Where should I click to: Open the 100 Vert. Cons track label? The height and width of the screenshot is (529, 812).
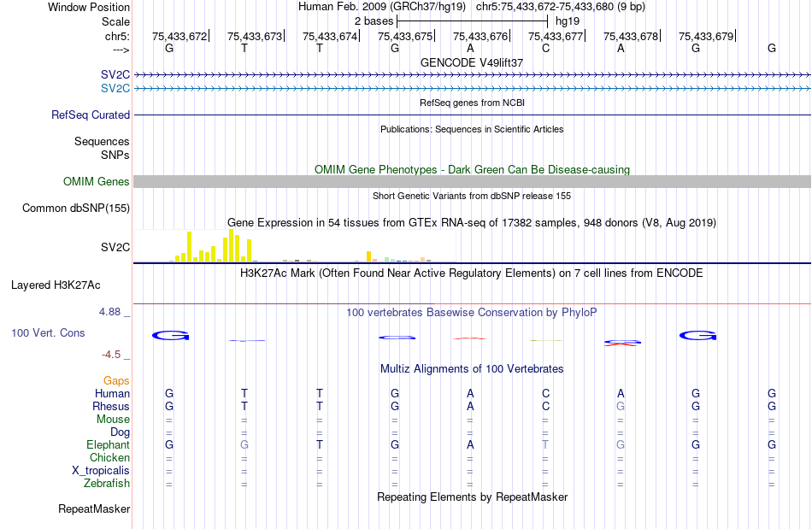click(x=48, y=332)
